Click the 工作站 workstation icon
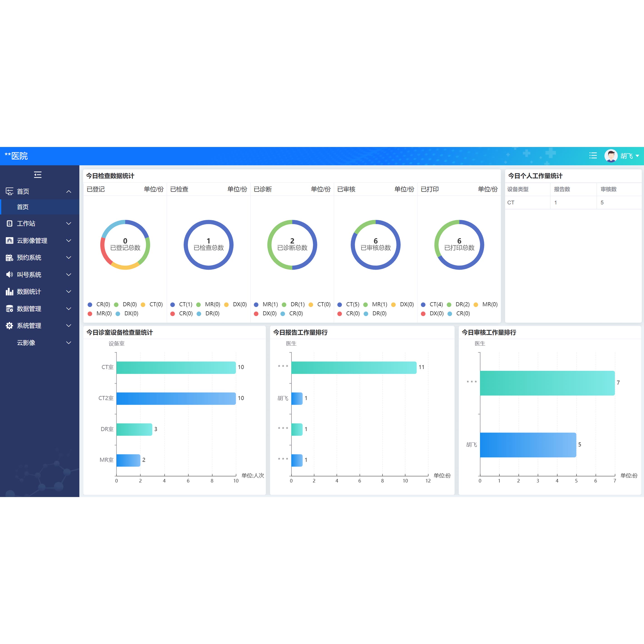Screen dimensions: 644x644 pyautogui.click(x=9, y=224)
